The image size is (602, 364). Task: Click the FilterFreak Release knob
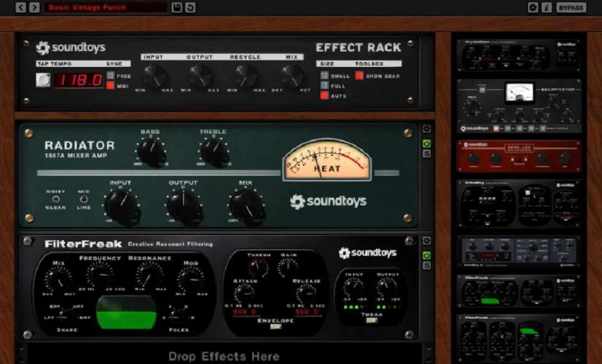[306, 294]
